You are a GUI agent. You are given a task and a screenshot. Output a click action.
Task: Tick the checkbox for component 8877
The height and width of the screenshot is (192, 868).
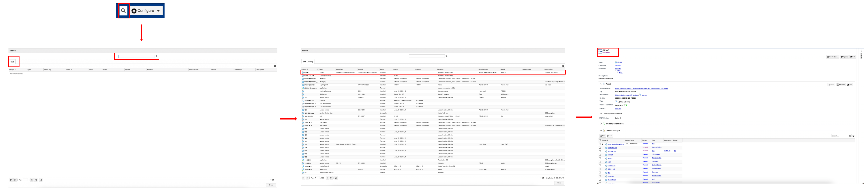click(x=600, y=162)
